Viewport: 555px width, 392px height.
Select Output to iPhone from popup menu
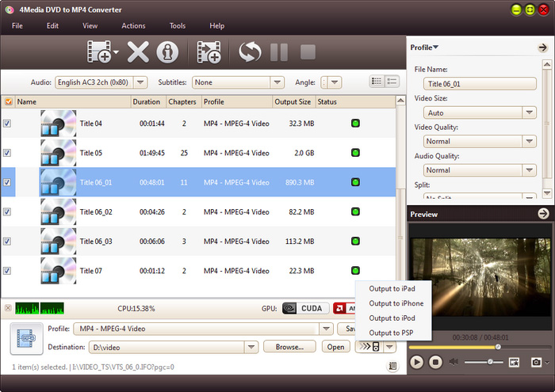click(x=396, y=303)
